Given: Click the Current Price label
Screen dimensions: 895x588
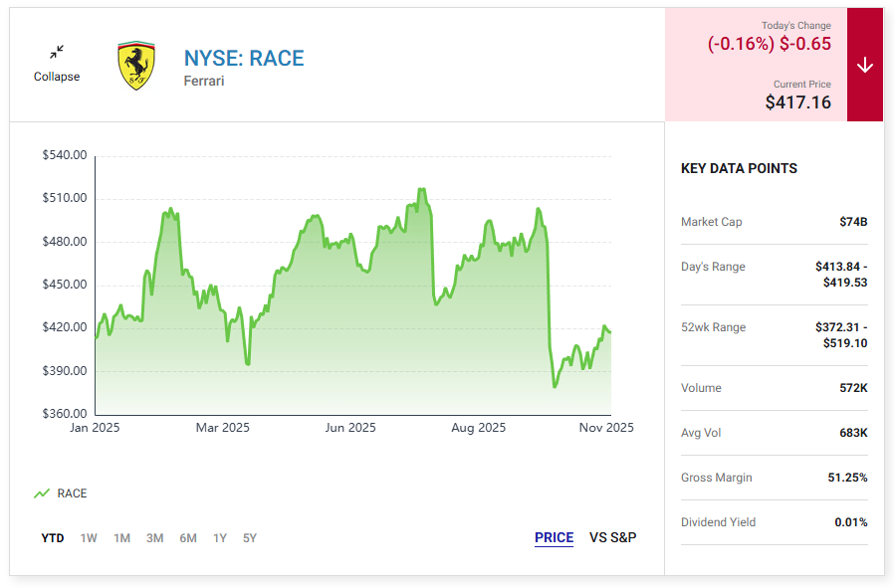Looking at the screenshot, I should point(802,84).
